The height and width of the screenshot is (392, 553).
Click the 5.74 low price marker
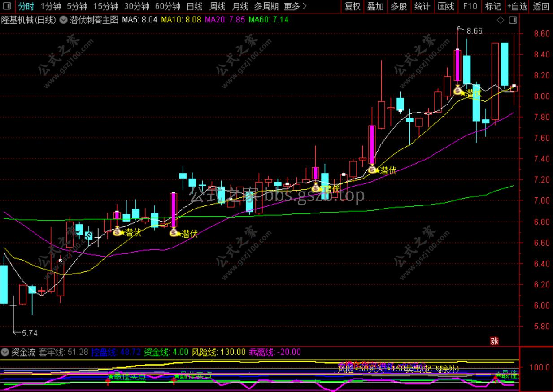tap(25, 333)
